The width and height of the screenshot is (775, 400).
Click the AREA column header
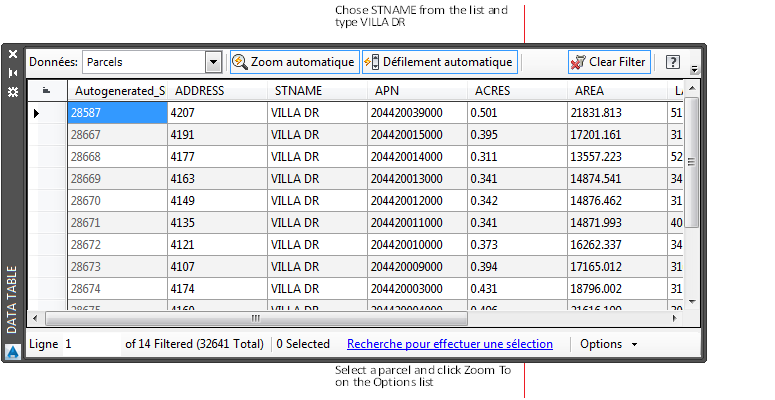click(x=617, y=91)
